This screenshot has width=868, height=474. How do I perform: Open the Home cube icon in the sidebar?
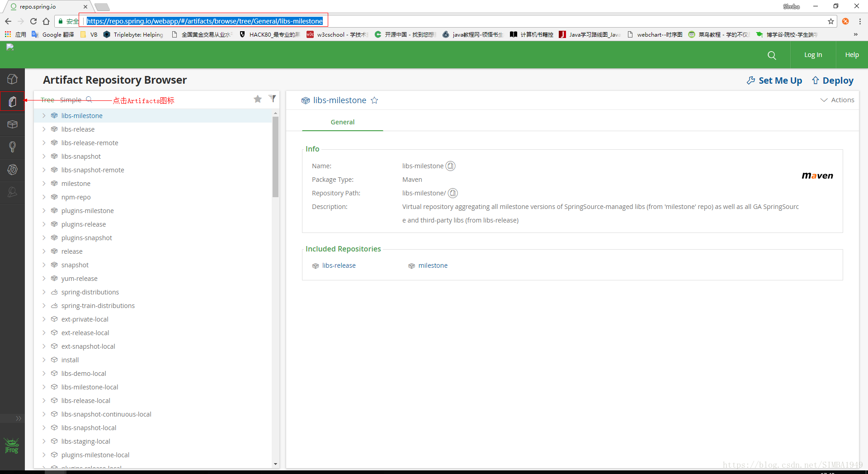(12, 79)
